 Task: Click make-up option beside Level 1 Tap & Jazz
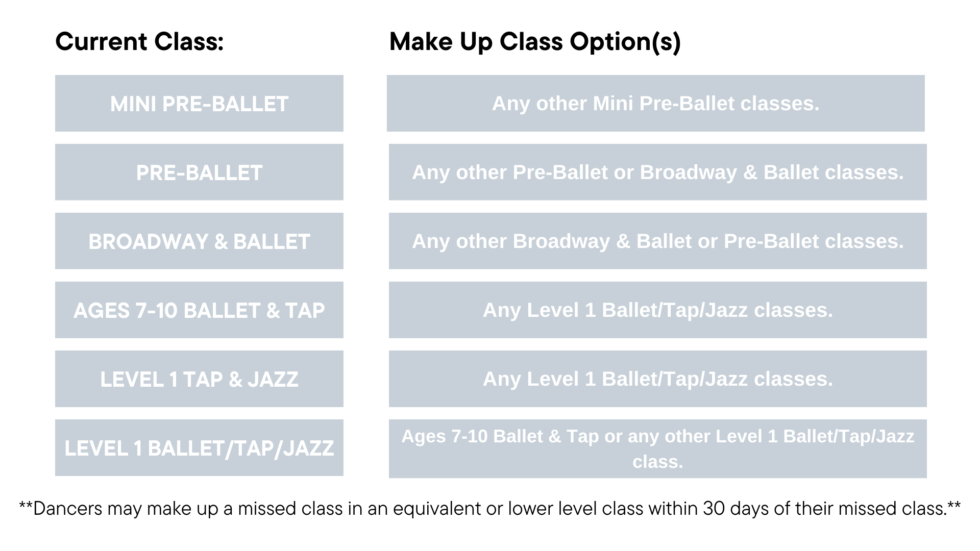(658, 379)
